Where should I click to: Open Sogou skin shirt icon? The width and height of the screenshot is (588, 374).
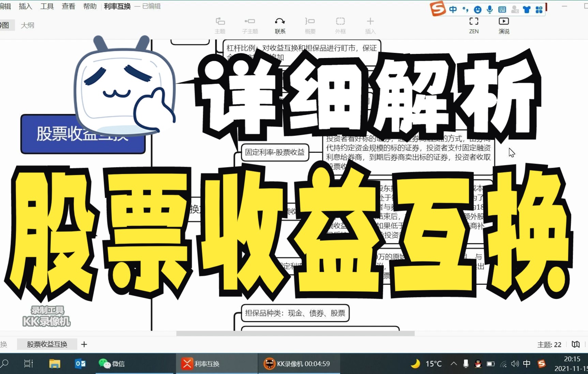pos(527,10)
